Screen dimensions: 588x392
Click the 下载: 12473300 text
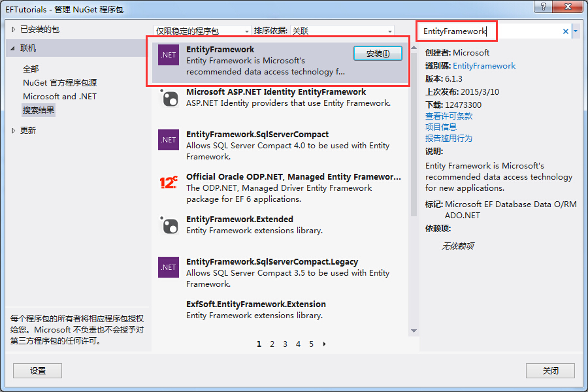[x=453, y=105]
